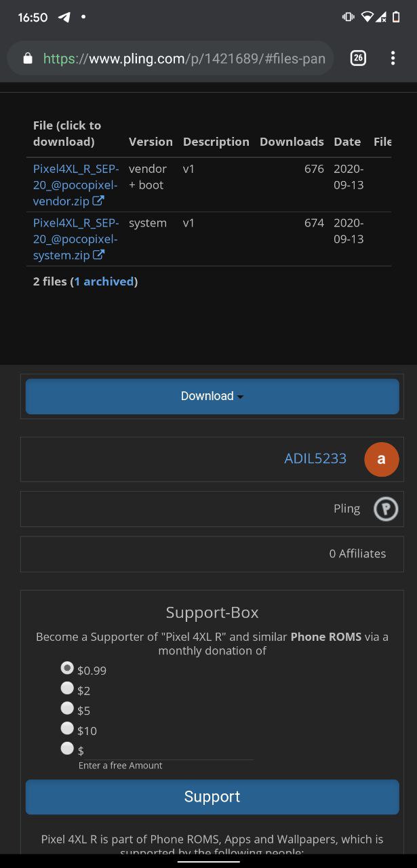Download Pixel4XL_R_SEP-20 vendor.zip file
417x868 pixels.
76,184
